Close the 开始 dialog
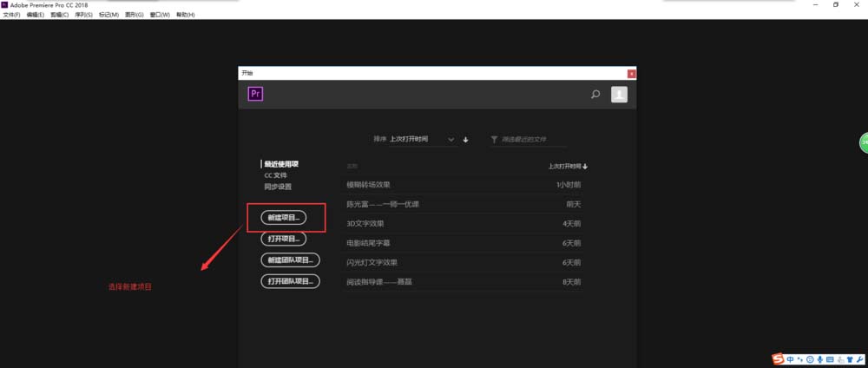 632,74
